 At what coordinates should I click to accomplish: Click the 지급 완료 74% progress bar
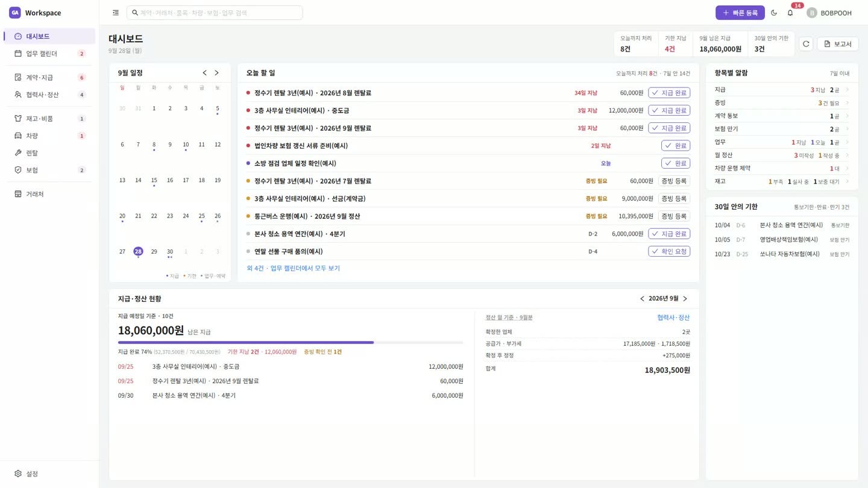[x=291, y=342]
